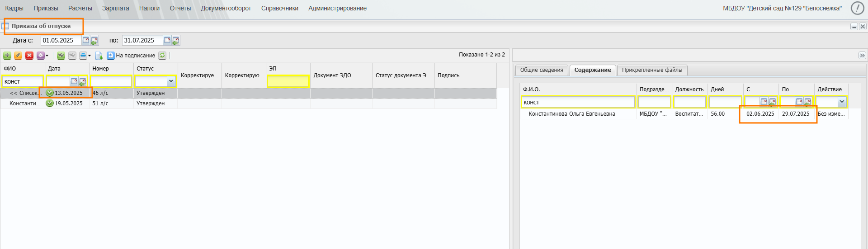Click the ФИО filter field containing КОНСТ
868x249 pixels.
click(x=23, y=81)
